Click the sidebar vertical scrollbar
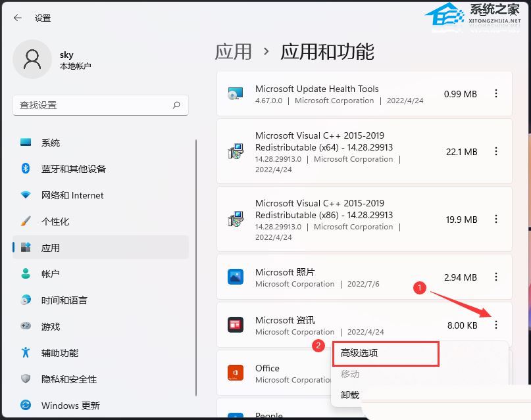The width and height of the screenshot is (531, 420). [x=196, y=268]
